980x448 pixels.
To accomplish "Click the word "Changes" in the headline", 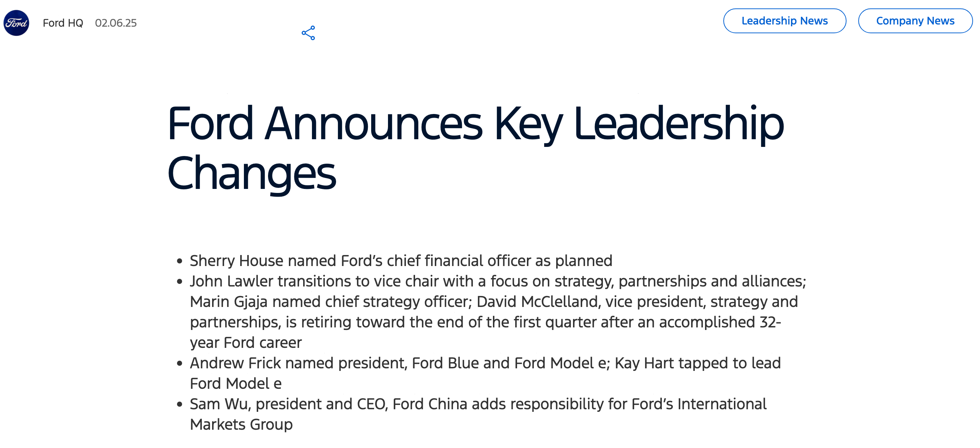I will point(252,174).
